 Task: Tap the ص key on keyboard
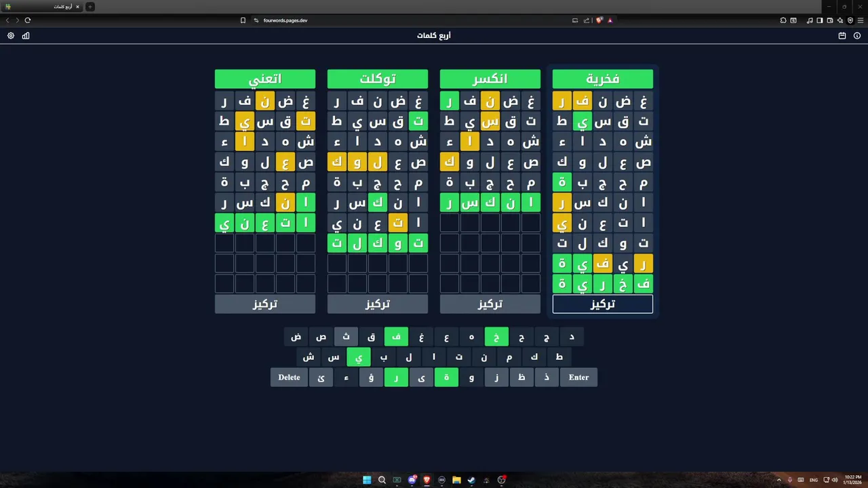321,337
